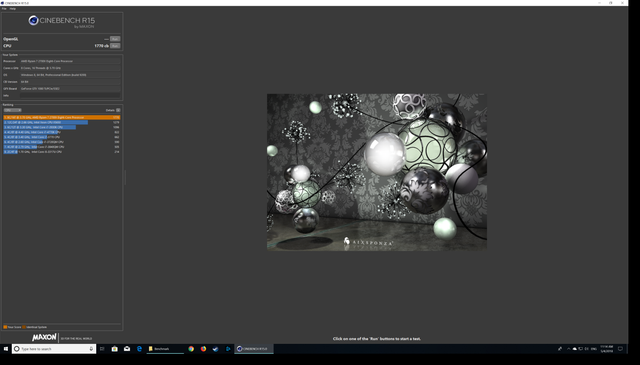Open Action Center notifications icon
The width and height of the screenshot is (640, 365).
pos(620,349)
